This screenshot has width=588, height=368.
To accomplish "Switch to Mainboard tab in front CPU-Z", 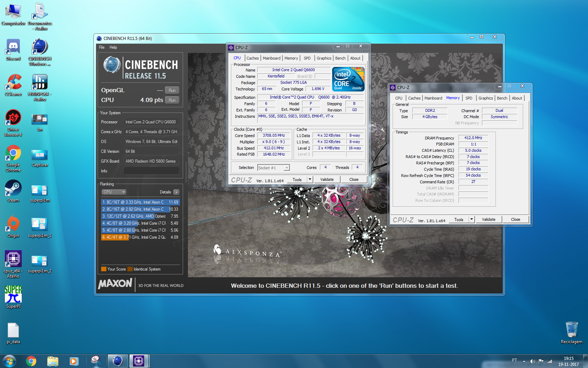I will [272, 58].
